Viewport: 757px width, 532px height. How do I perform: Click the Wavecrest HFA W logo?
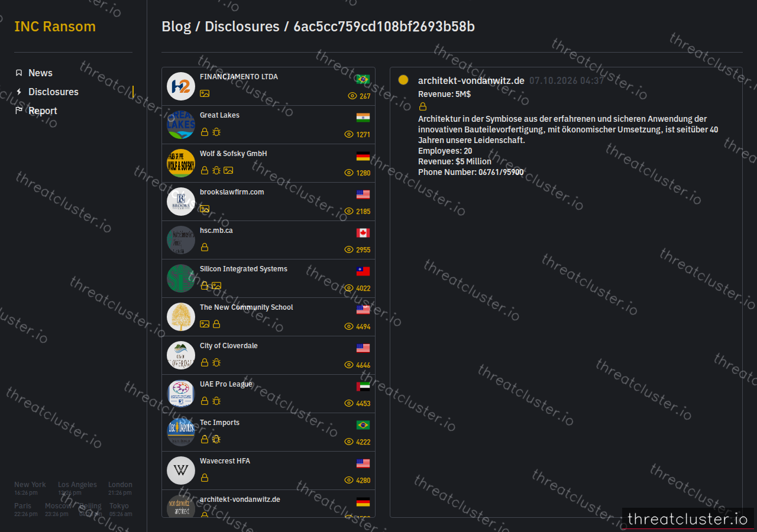(181, 471)
